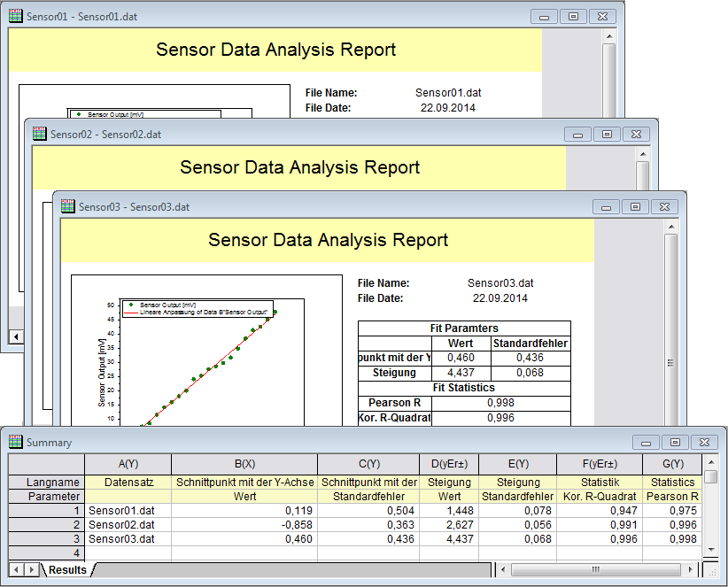Select the Parameter row header
Viewport: 728px width, 587px height.
(x=47, y=496)
